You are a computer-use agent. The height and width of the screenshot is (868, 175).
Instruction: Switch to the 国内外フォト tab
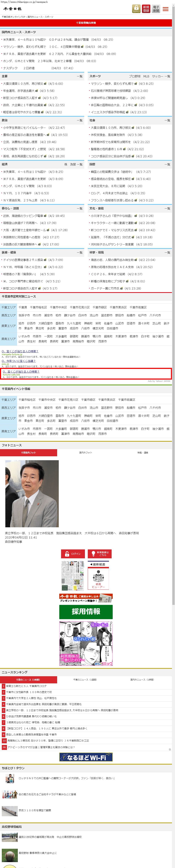point(85,453)
